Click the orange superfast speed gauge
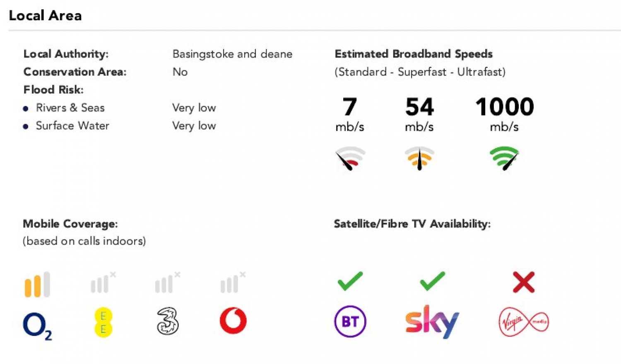The height and width of the screenshot is (364, 621). (419, 158)
